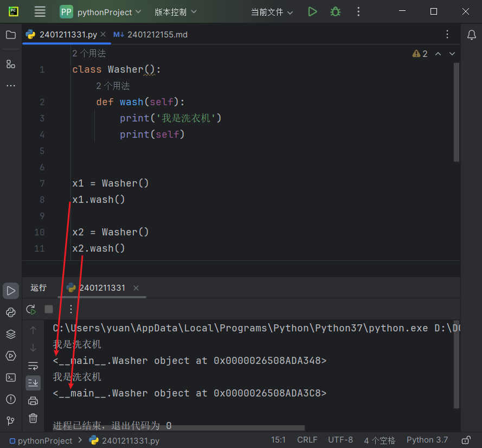Open run toolbar more options

pos(70,309)
